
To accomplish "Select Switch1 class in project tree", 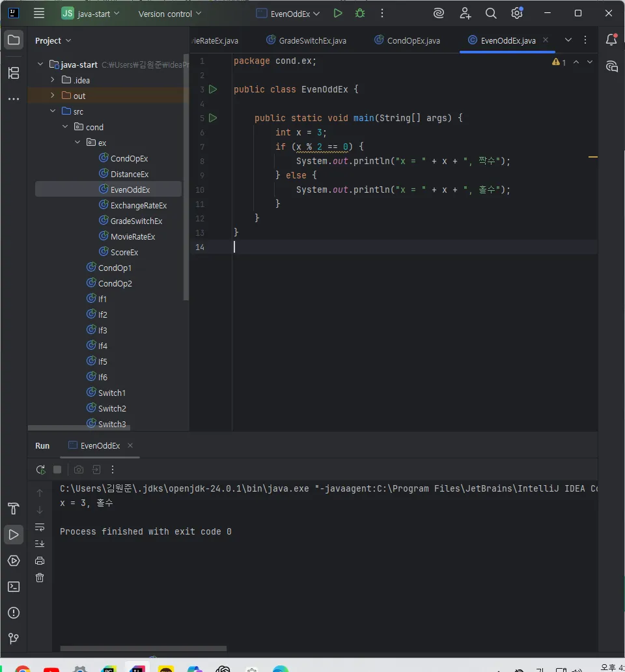I will (106, 393).
